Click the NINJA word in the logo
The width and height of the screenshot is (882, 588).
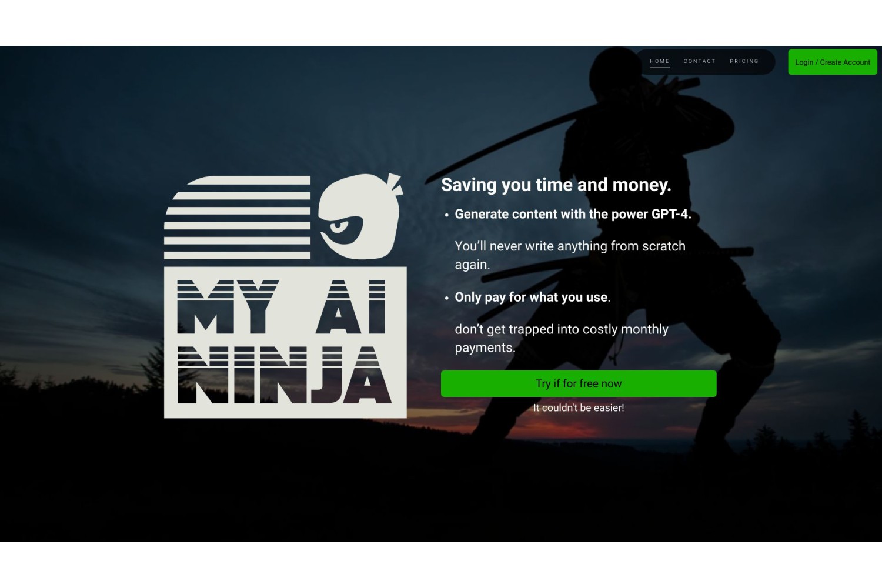(x=284, y=375)
